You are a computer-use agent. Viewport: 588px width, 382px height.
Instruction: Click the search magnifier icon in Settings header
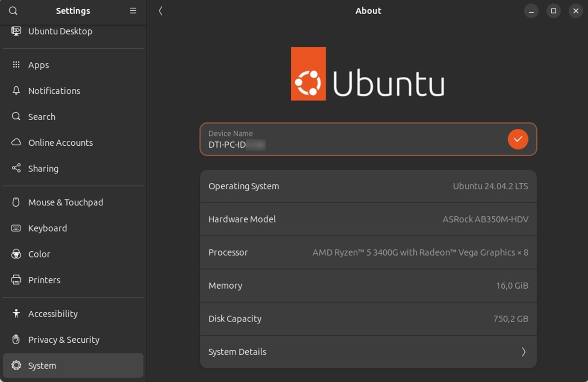tap(13, 11)
